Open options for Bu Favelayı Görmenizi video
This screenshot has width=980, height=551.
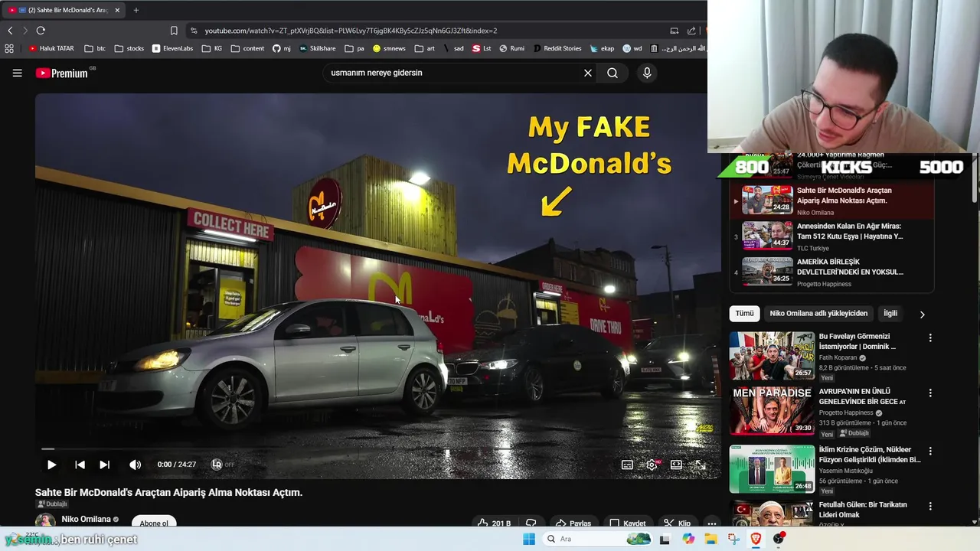930,337
